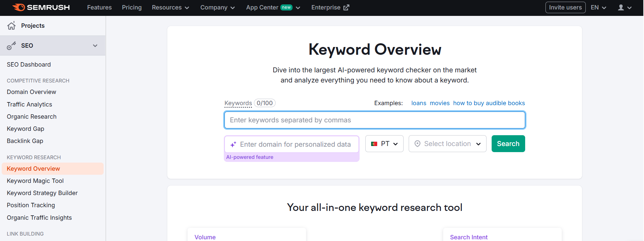Click the Semrush logo
Viewport: 644px width, 241px height.
tap(41, 7)
